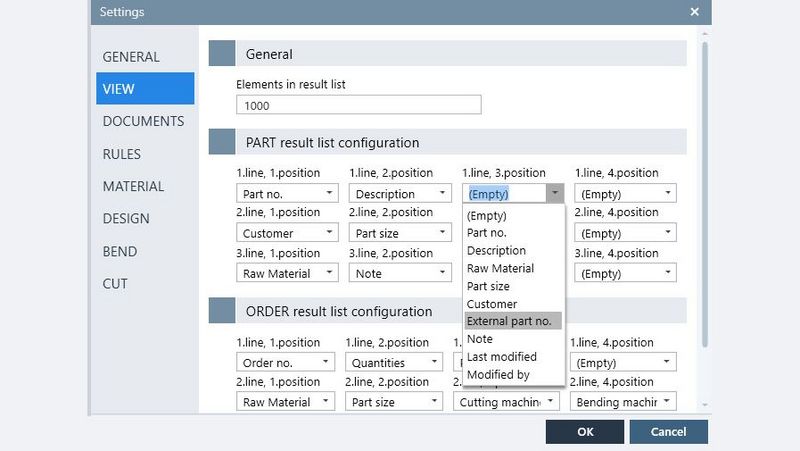Open the BEND settings tab
This screenshot has width=800, height=451.
point(120,251)
